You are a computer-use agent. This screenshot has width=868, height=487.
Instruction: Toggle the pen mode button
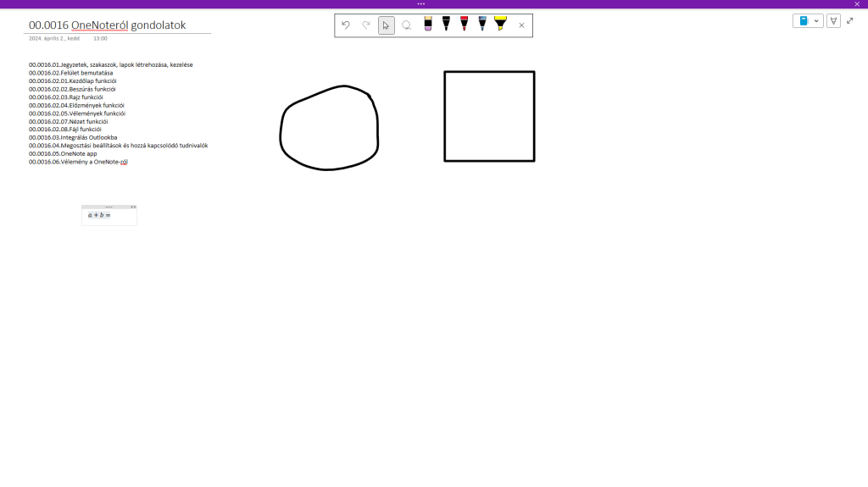click(833, 20)
